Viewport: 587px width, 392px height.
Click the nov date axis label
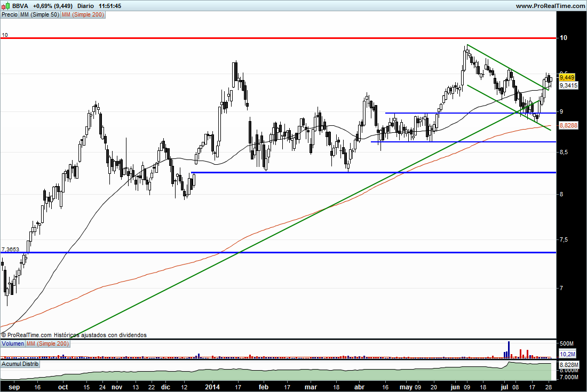click(117, 387)
